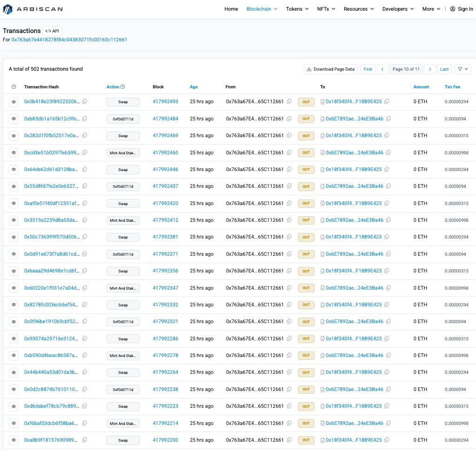476x451 pixels.
Task: Toggle Age column header format
Action: pyautogui.click(x=194, y=87)
